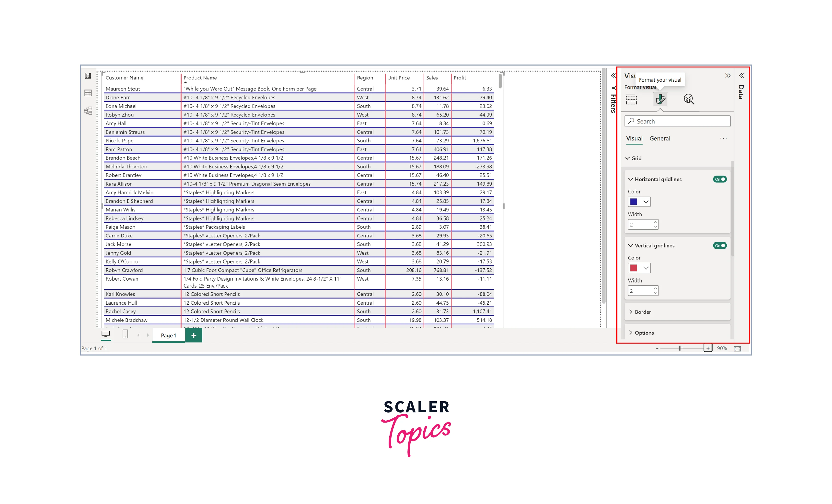Add a new page button

(194, 335)
